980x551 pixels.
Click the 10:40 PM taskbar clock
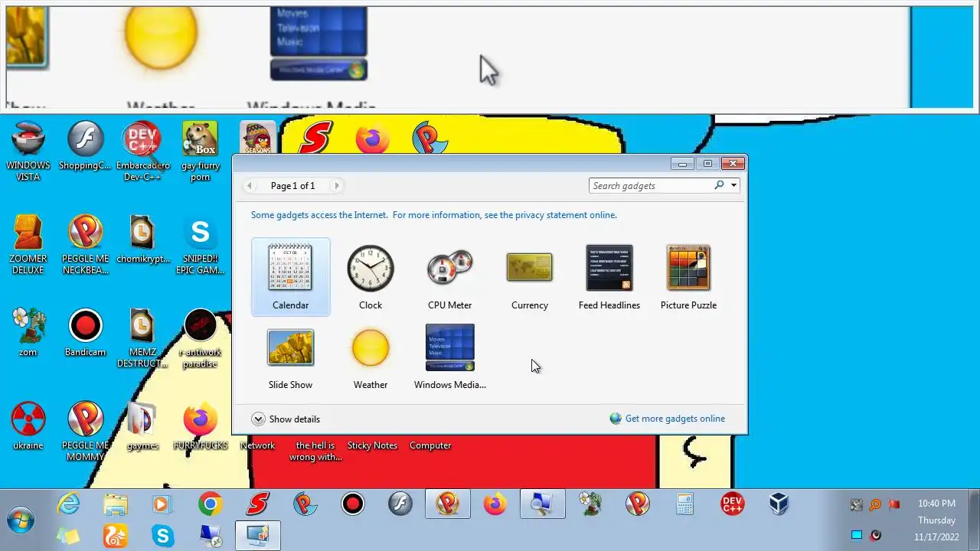pos(936,504)
